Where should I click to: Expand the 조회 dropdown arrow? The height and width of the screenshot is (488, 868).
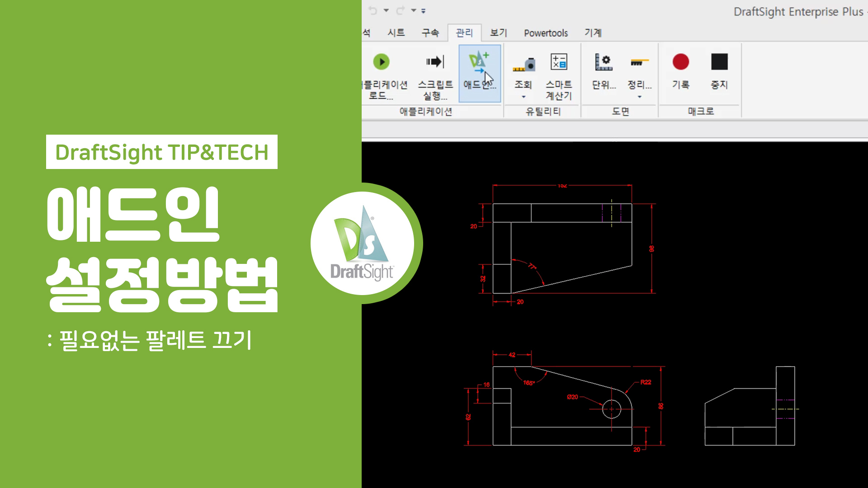pyautogui.click(x=524, y=97)
